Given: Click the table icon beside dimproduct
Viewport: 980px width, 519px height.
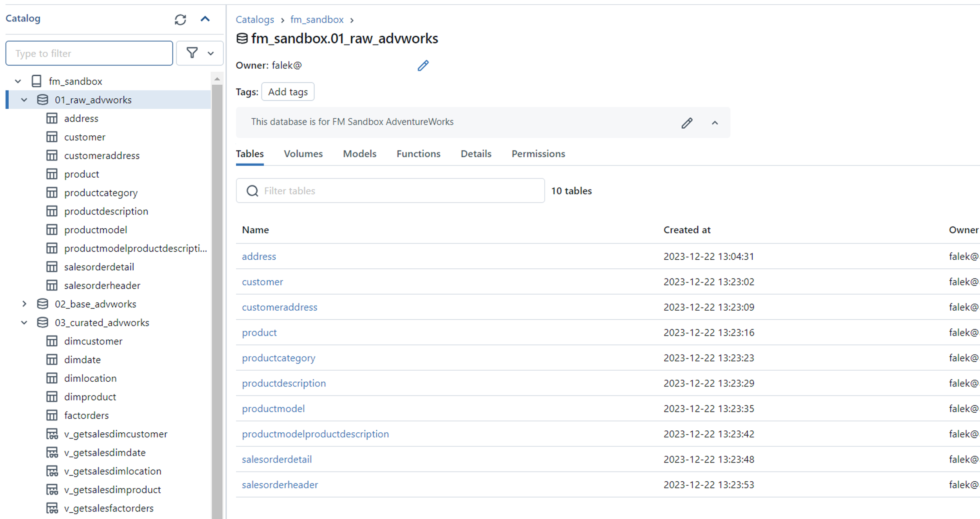Looking at the screenshot, I should click(x=52, y=397).
